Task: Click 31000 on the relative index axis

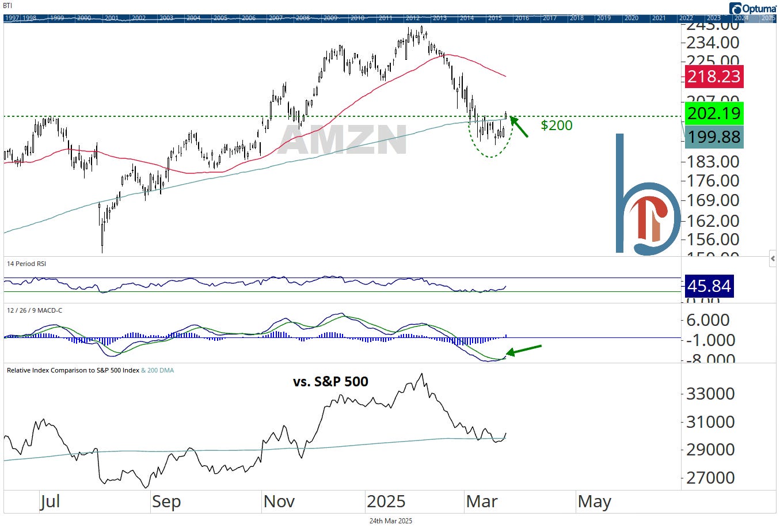Action: coord(710,422)
